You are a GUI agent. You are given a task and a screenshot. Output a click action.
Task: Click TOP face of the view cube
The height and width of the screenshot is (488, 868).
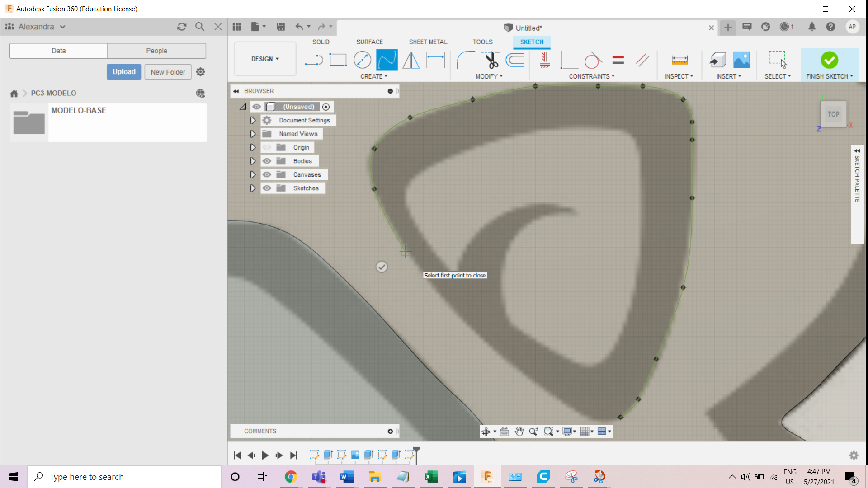833,114
